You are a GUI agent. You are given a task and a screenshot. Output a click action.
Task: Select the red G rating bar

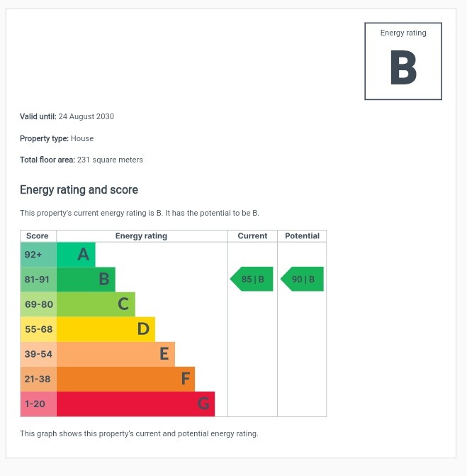click(135, 404)
